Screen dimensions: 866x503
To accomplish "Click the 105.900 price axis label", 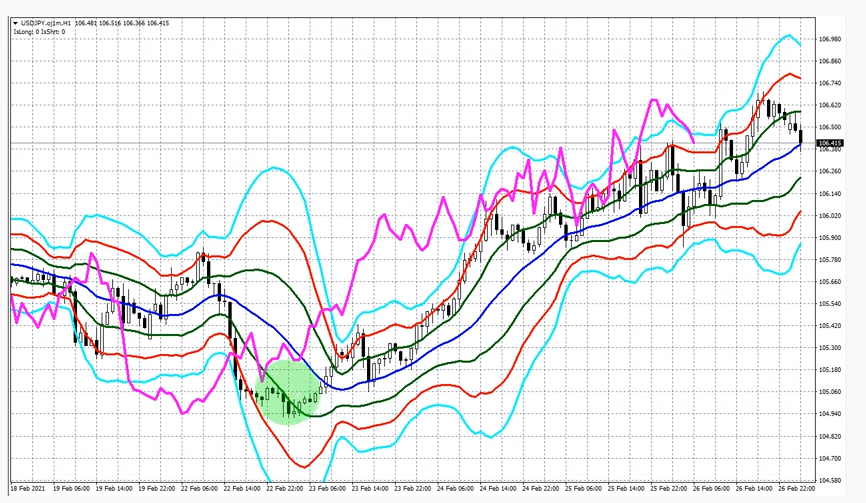I will (x=830, y=237).
